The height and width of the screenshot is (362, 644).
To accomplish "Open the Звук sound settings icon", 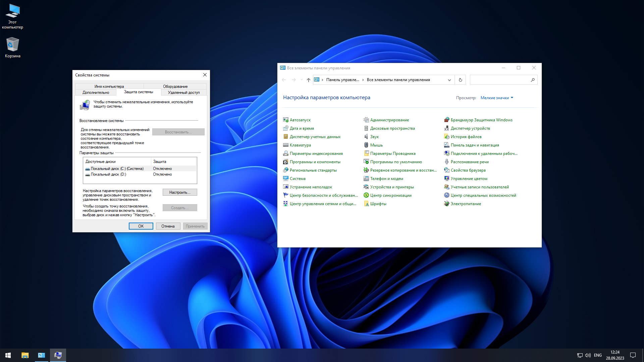I will 374,137.
